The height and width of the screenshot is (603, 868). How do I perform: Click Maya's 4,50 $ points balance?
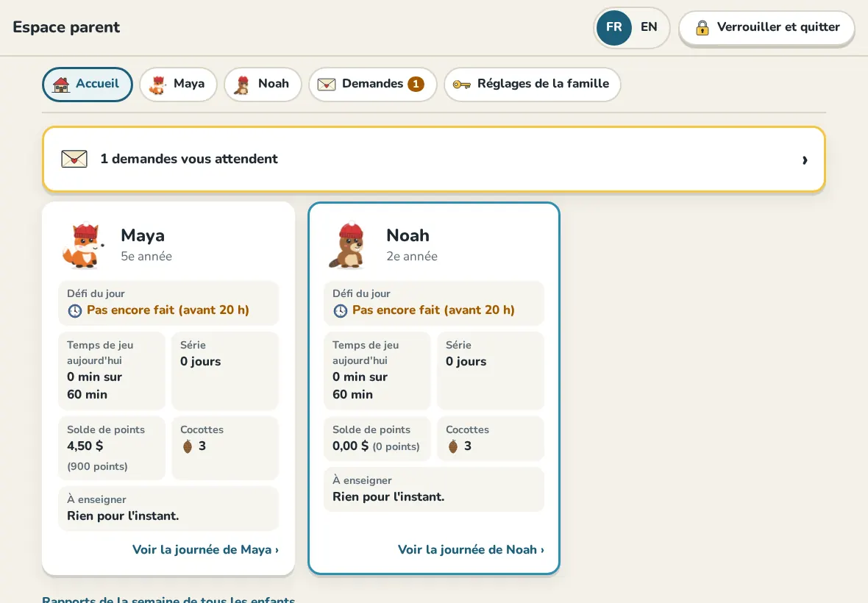tap(85, 446)
